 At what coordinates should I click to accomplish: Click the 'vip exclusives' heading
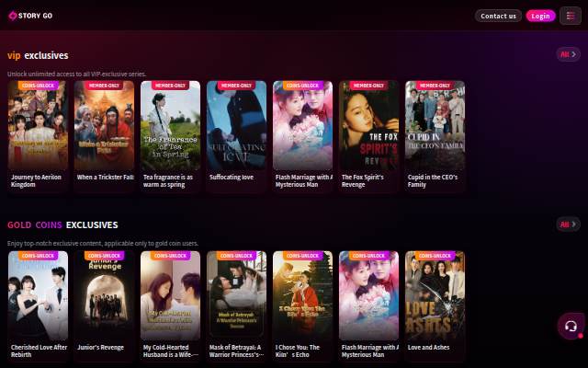(x=38, y=55)
